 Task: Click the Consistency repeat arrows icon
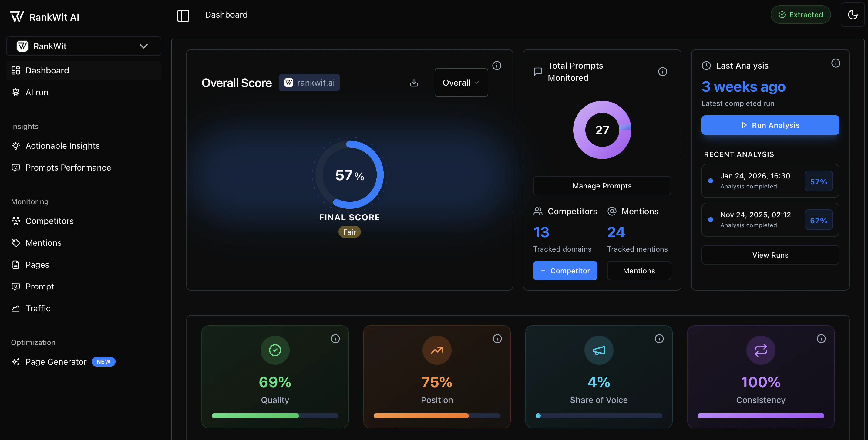[x=761, y=350]
